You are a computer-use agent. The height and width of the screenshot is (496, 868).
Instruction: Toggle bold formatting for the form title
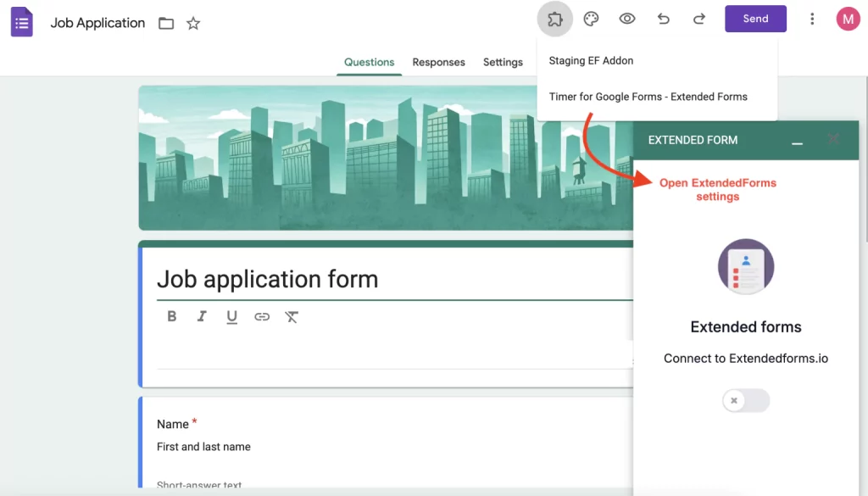(172, 316)
